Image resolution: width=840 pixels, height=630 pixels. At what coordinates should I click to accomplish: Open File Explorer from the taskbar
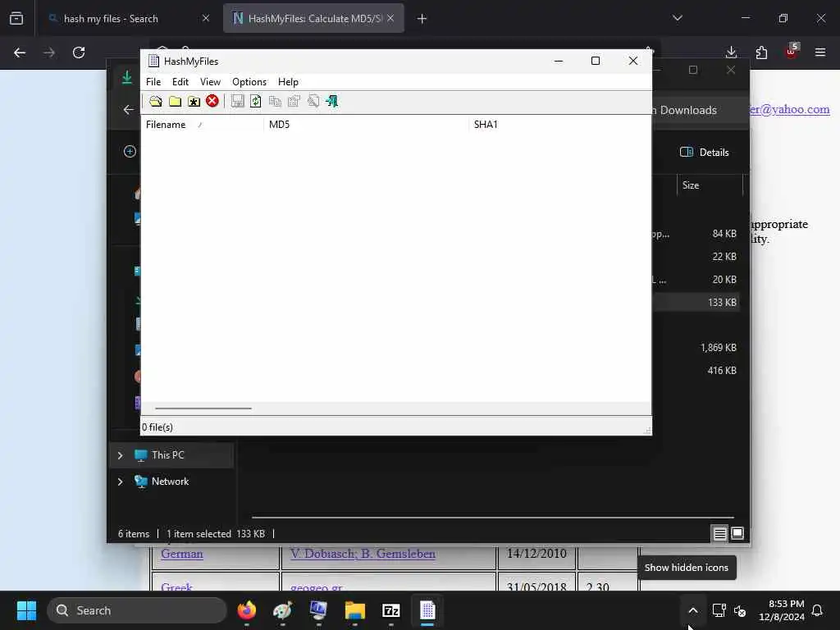354,610
